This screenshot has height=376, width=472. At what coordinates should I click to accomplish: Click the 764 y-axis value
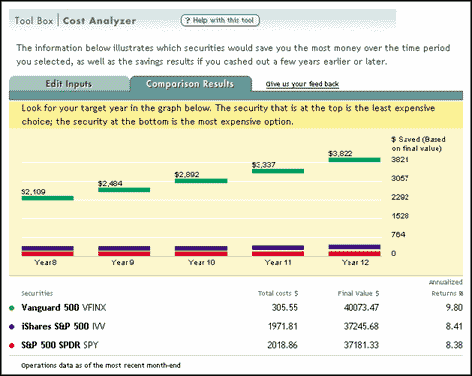pyautogui.click(x=398, y=235)
